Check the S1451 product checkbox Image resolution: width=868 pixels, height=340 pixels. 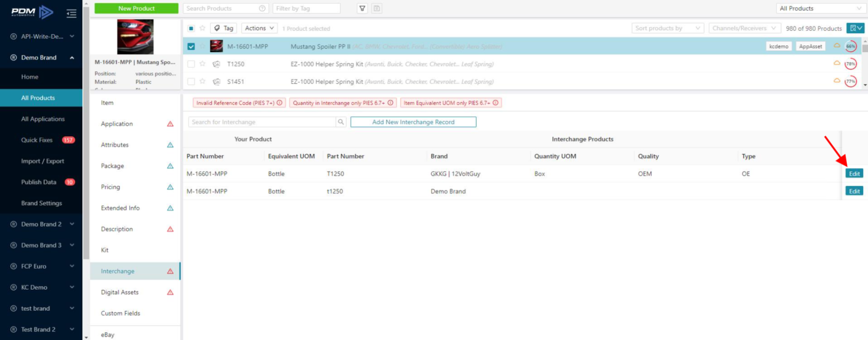(191, 81)
